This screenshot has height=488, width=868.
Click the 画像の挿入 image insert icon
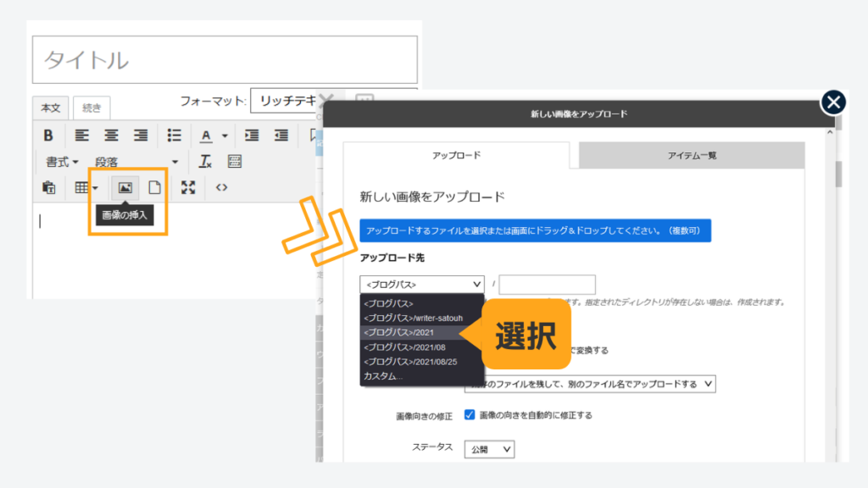click(125, 187)
